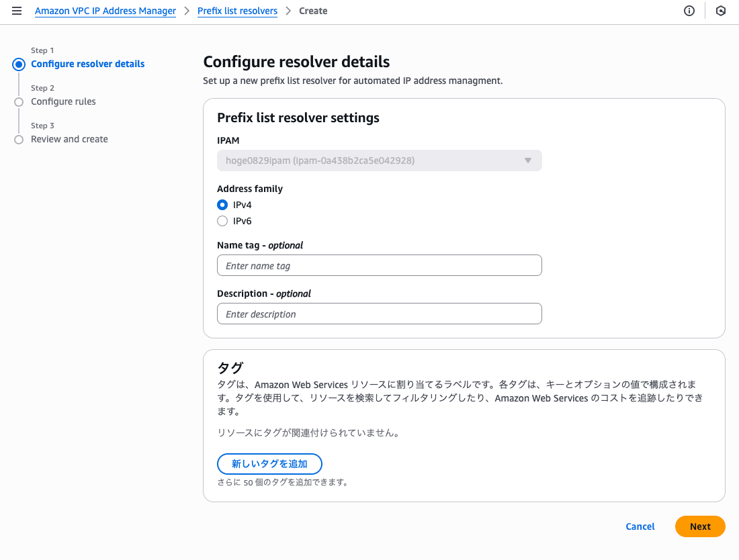The image size is (739, 560).
Task: Select the Configure resolver details step
Action: click(x=87, y=64)
